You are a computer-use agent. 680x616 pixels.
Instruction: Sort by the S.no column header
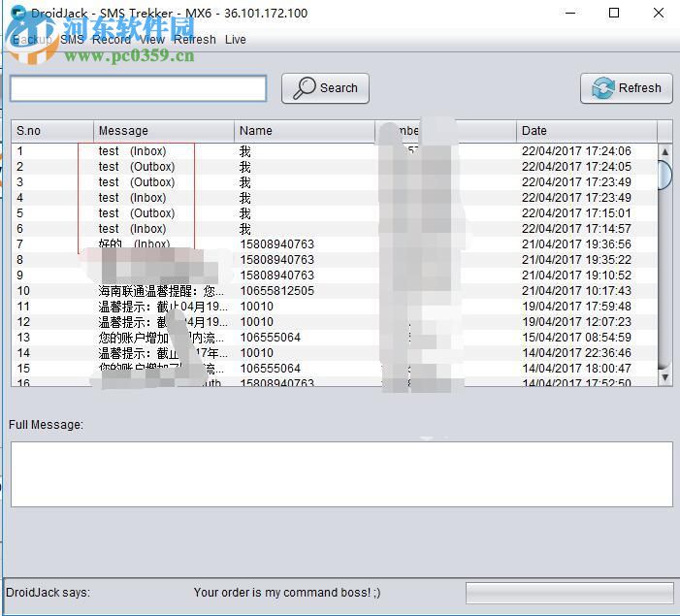point(52,131)
